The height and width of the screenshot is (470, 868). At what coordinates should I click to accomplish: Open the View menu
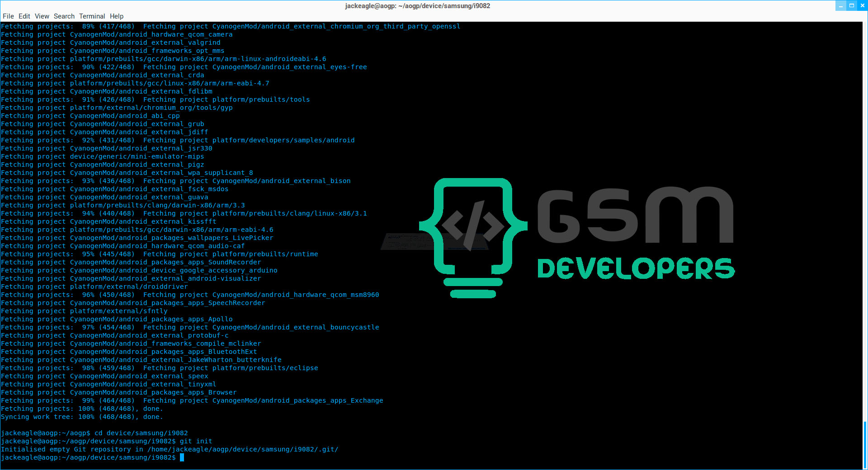pos(42,16)
